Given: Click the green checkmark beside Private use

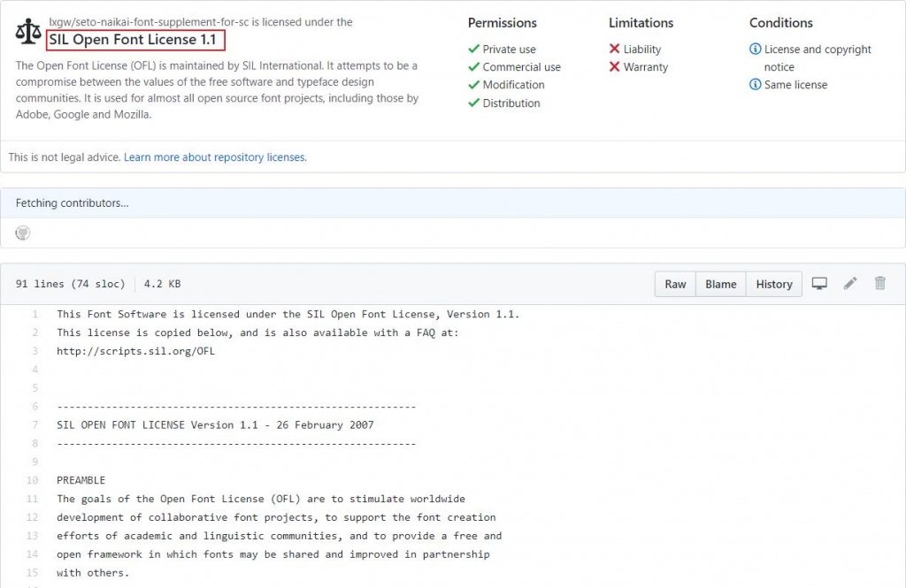Looking at the screenshot, I should (473, 50).
